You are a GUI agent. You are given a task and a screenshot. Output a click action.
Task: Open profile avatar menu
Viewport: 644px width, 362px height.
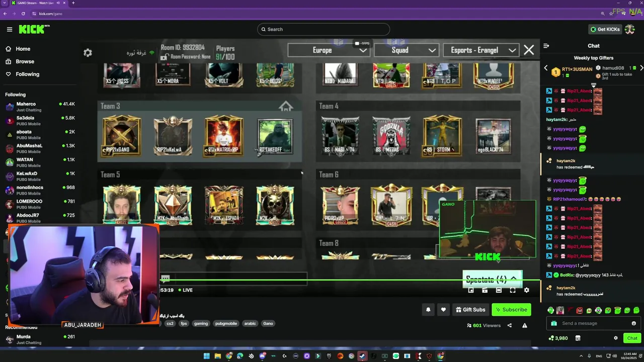pos(630,29)
